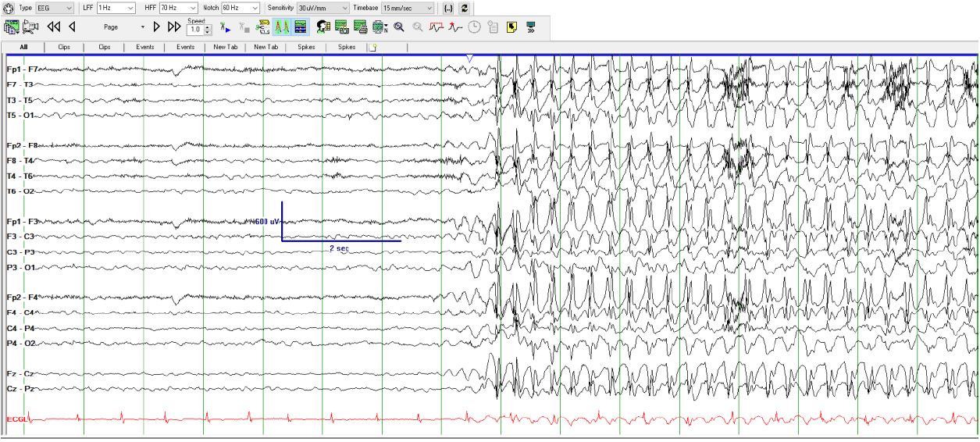Go to next page with forward arrow

(x=156, y=27)
